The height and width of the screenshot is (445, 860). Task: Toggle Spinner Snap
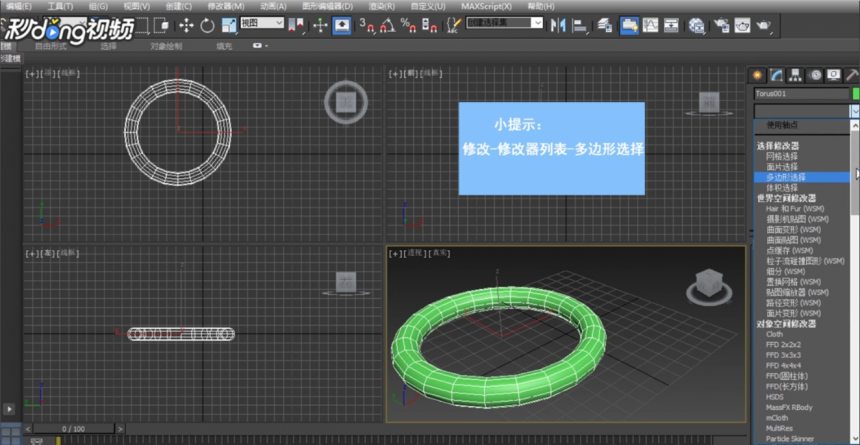(429, 25)
